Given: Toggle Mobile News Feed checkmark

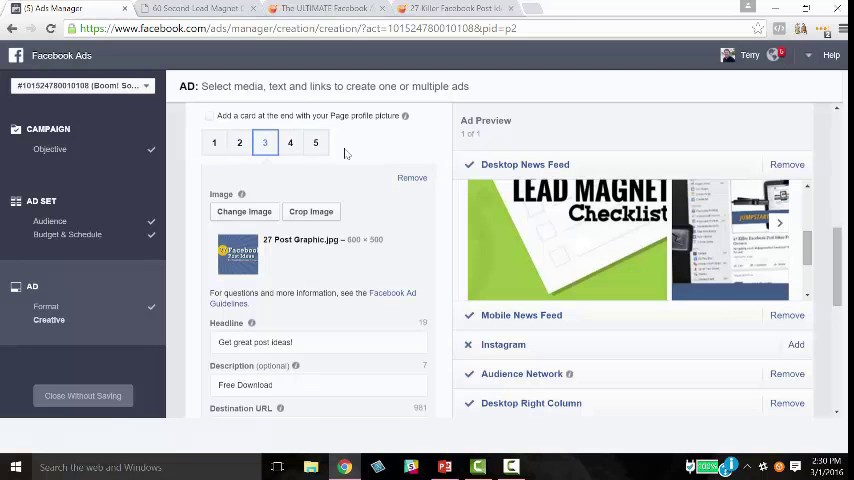Looking at the screenshot, I should [469, 315].
